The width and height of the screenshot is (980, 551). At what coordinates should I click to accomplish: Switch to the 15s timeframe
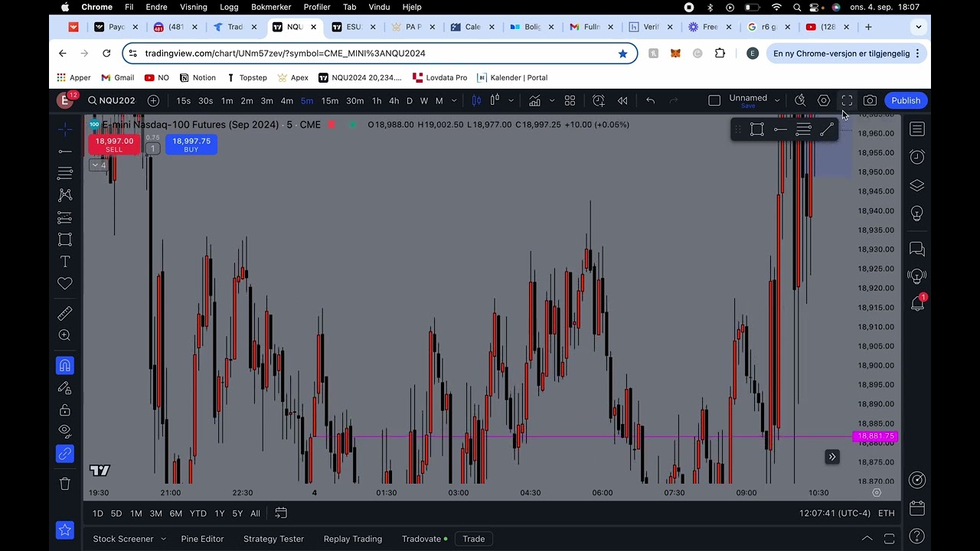(183, 101)
